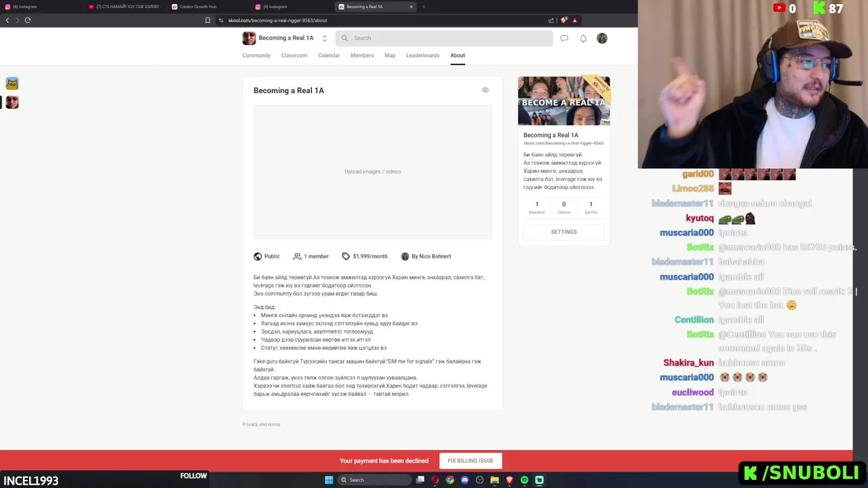Click the 0 Online count in group card
This screenshot has height=488, width=868.
coord(564,207)
